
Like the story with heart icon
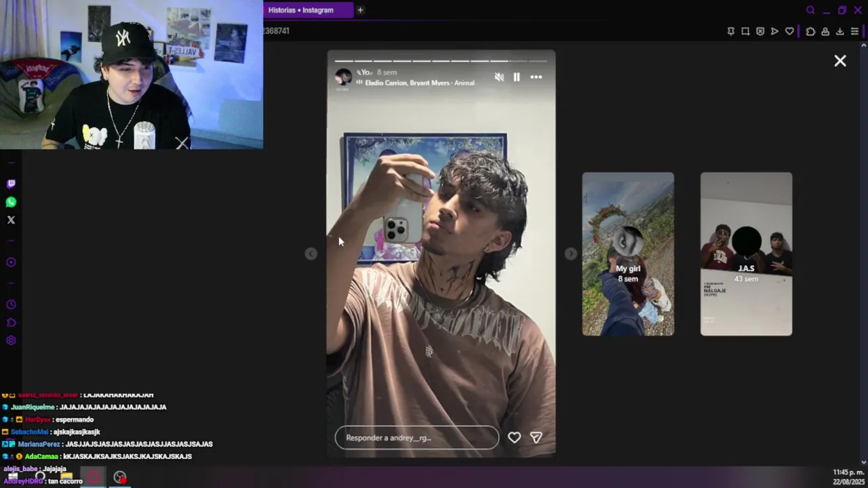515,438
